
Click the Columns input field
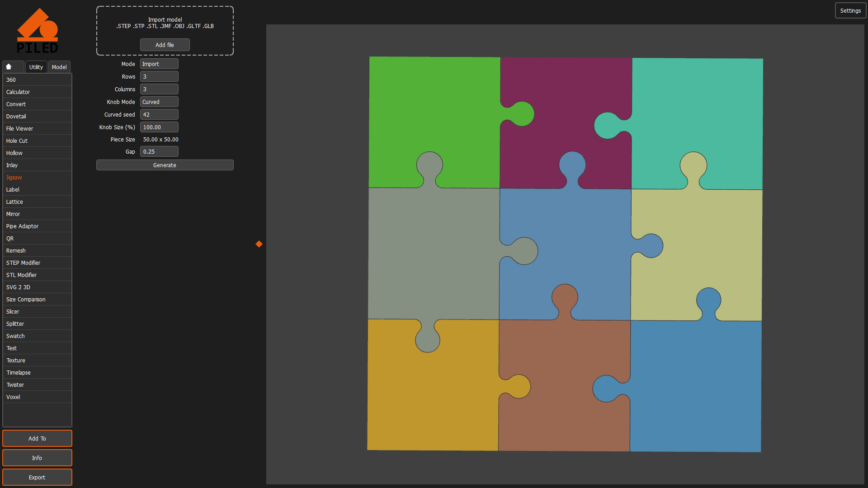click(x=159, y=89)
